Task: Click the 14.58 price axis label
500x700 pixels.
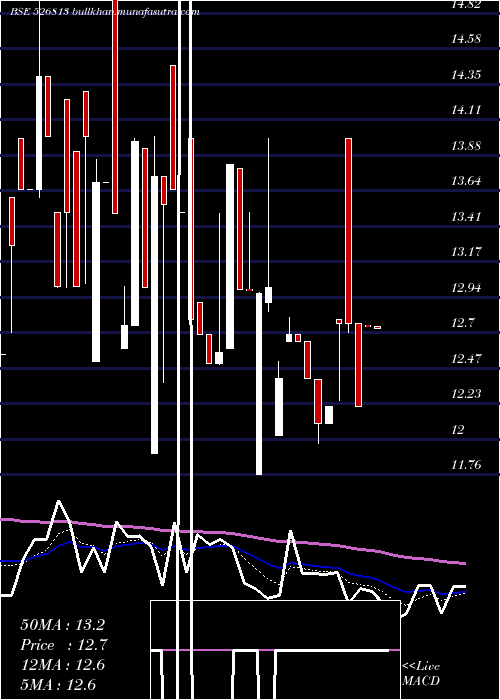Action: [x=466, y=39]
